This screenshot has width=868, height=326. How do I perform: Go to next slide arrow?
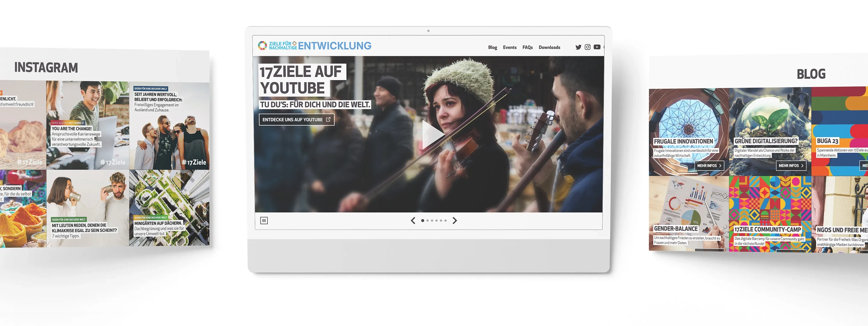pos(454,221)
